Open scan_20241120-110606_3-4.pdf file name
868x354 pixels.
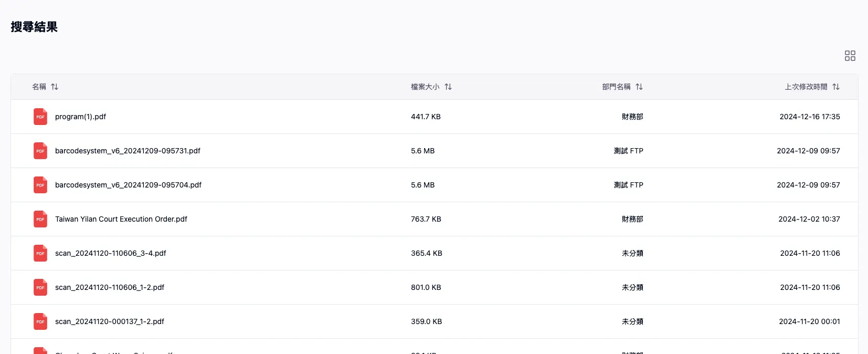pos(110,253)
